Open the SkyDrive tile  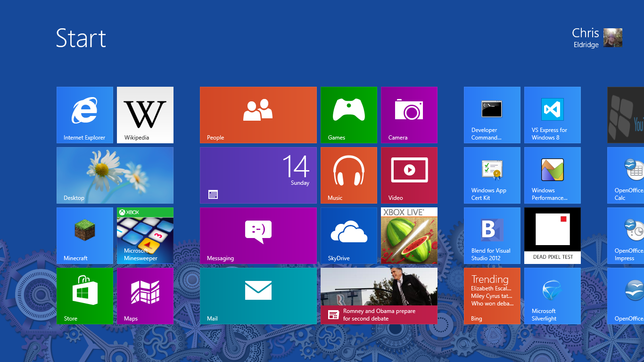[349, 236]
